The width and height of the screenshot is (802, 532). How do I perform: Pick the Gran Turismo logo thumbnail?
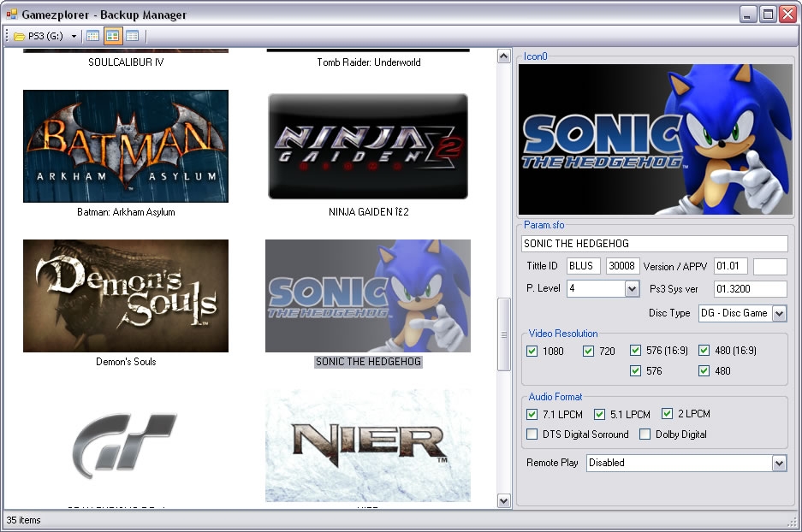(126, 446)
